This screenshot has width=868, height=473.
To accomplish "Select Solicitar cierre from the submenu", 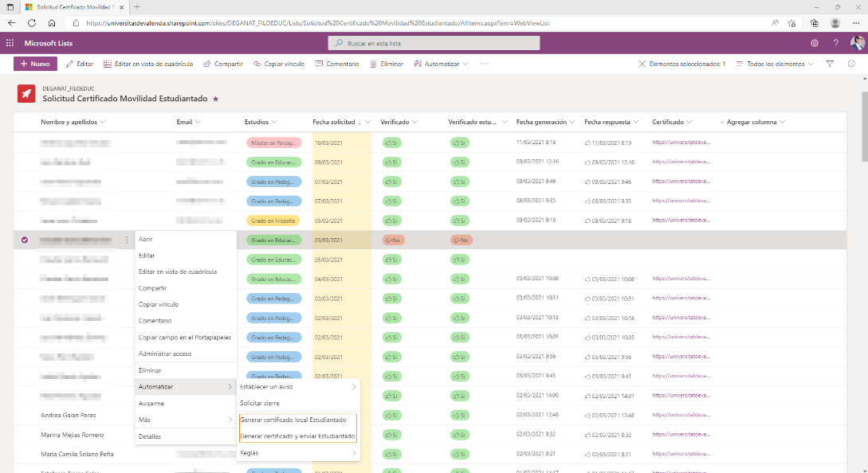I will point(260,403).
